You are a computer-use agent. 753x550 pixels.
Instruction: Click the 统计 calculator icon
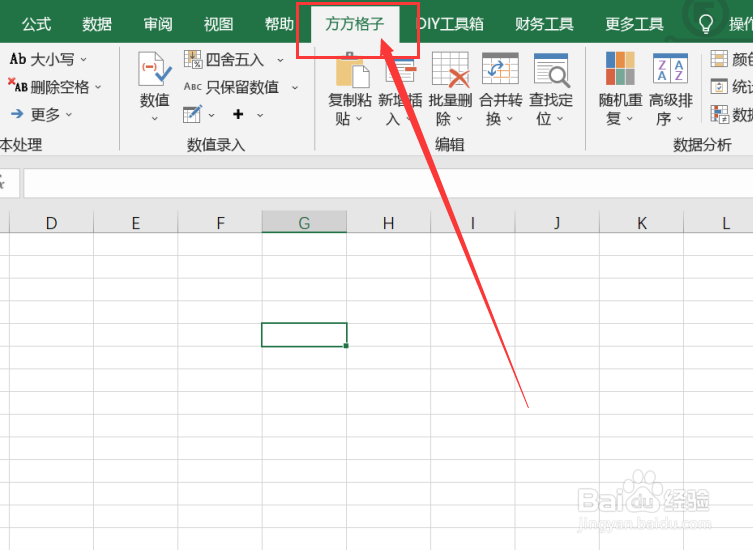[719, 86]
